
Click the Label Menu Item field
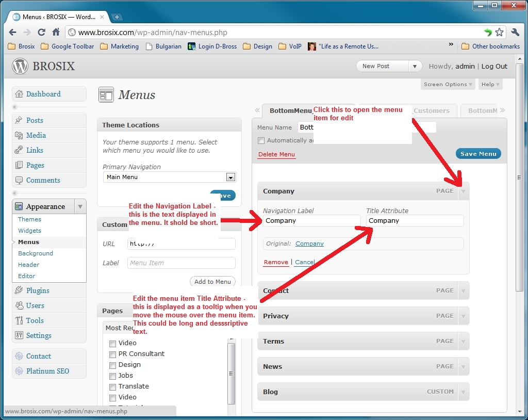point(181,263)
